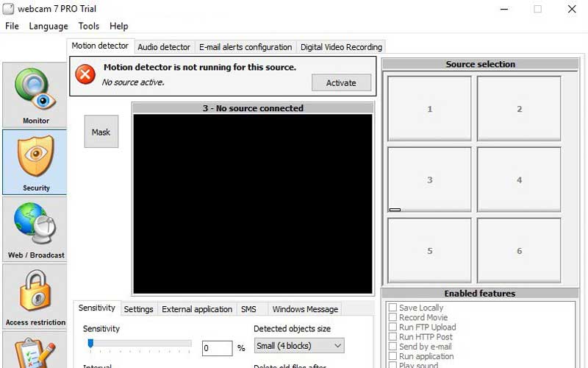Toggle Run application checkbox

pos(392,356)
